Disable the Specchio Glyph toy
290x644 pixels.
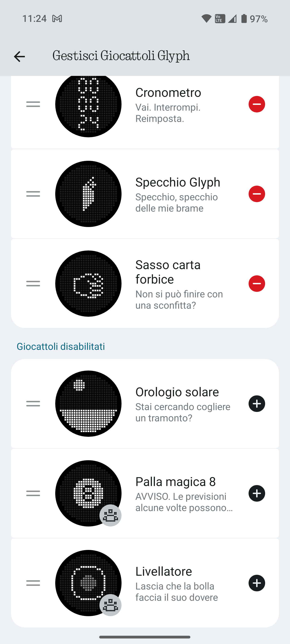(256, 194)
